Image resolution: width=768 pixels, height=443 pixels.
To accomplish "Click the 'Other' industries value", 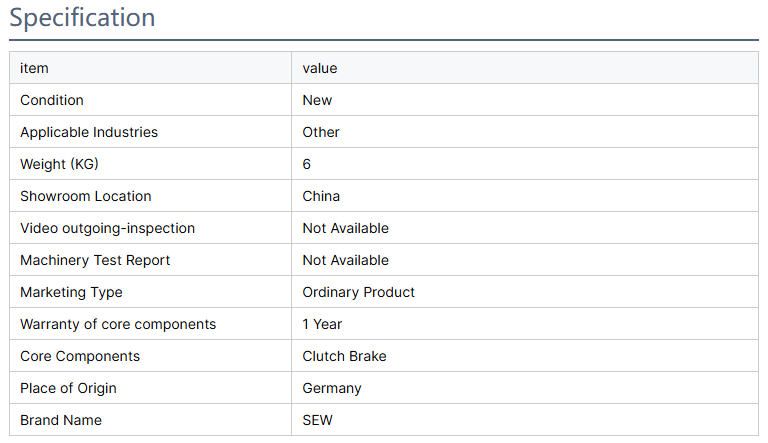I will coord(321,132).
